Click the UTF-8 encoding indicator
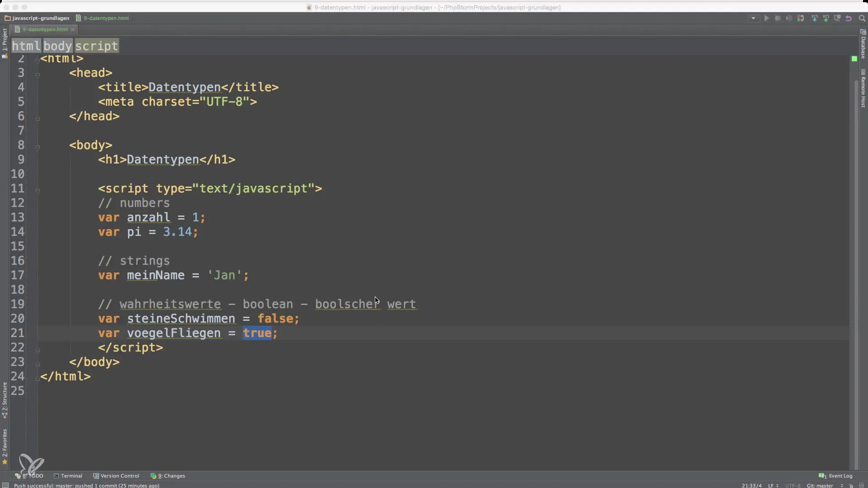 tap(793, 485)
